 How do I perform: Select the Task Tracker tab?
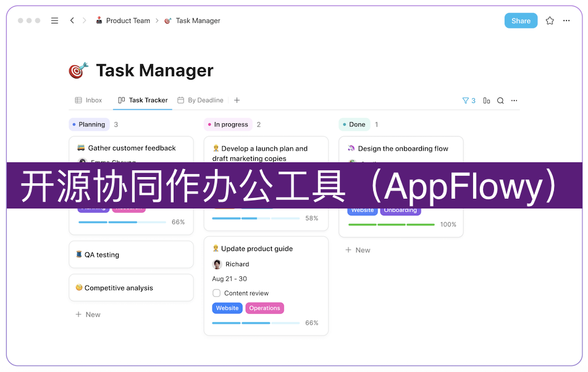tap(143, 100)
